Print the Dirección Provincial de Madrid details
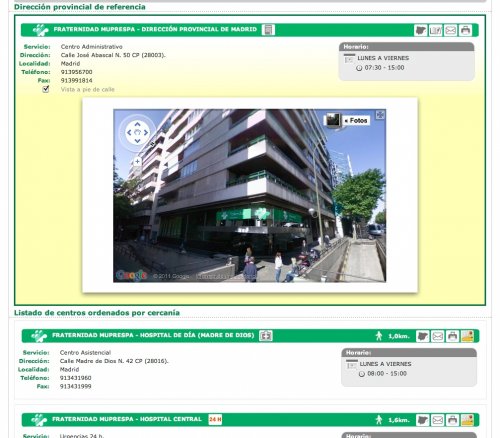500x438 pixels. pos(465,30)
